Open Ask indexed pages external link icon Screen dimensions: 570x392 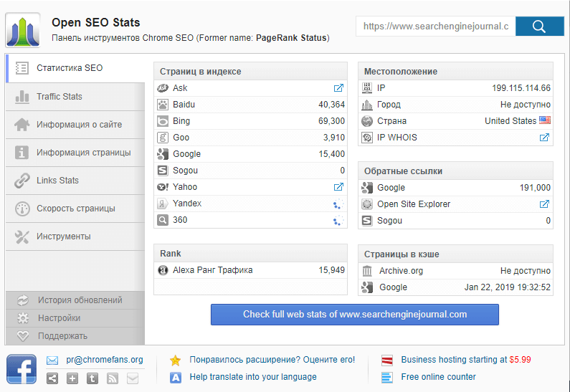pyautogui.click(x=338, y=88)
